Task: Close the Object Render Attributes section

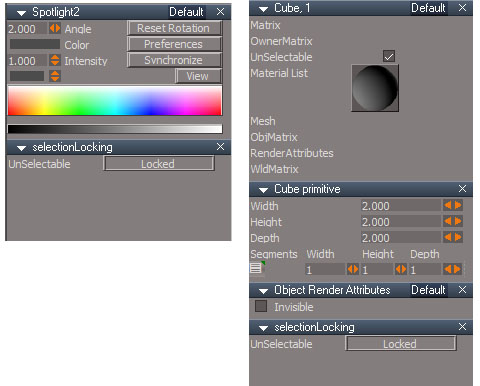Action: (x=462, y=290)
